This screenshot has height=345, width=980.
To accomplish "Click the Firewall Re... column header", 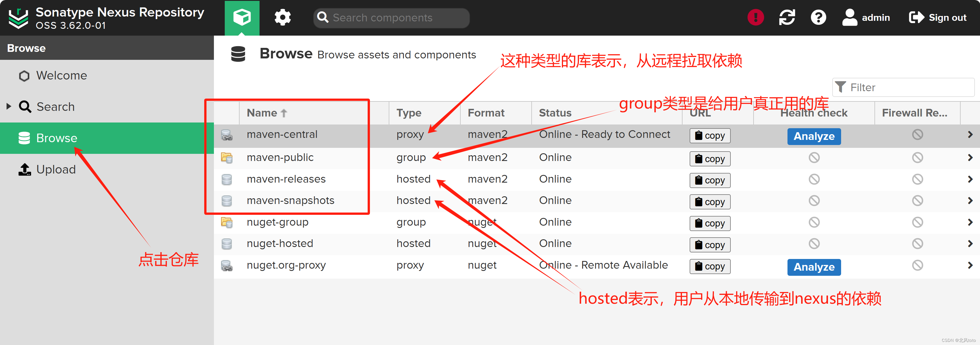I will [917, 113].
